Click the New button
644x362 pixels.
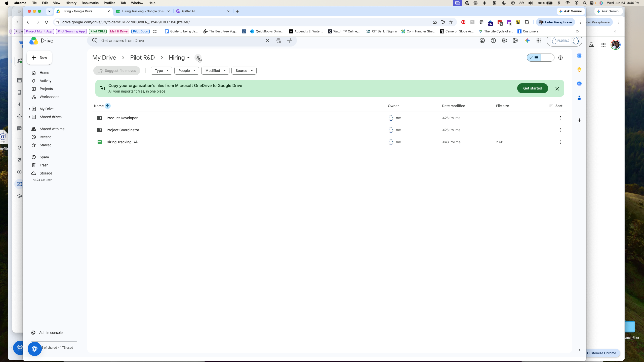pos(39,58)
